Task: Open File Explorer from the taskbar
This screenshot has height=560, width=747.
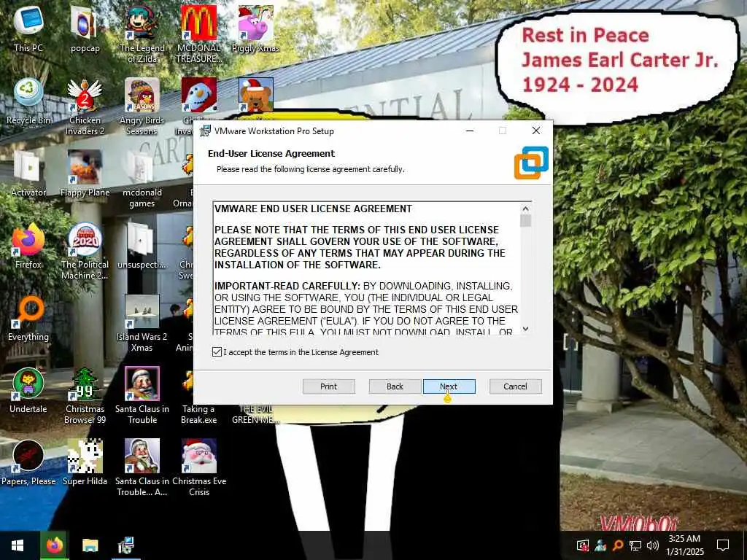Action: pyautogui.click(x=90, y=545)
